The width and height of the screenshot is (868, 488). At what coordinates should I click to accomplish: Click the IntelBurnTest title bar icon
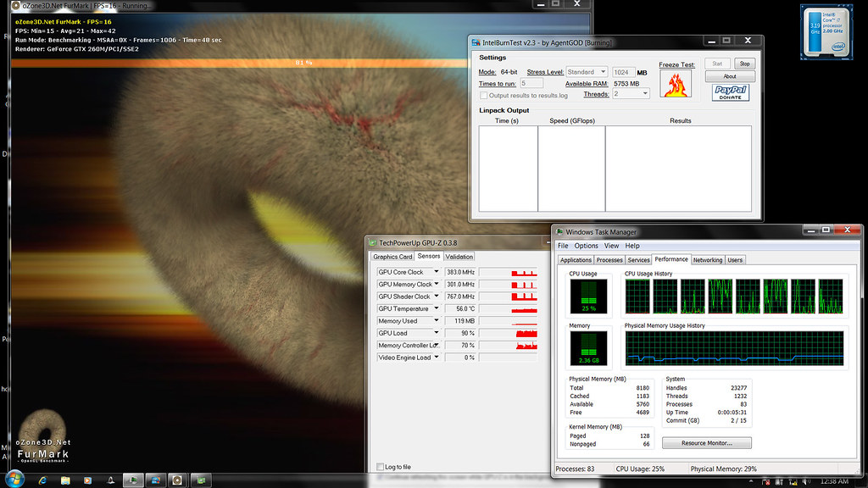pyautogui.click(x=476, y=42)
